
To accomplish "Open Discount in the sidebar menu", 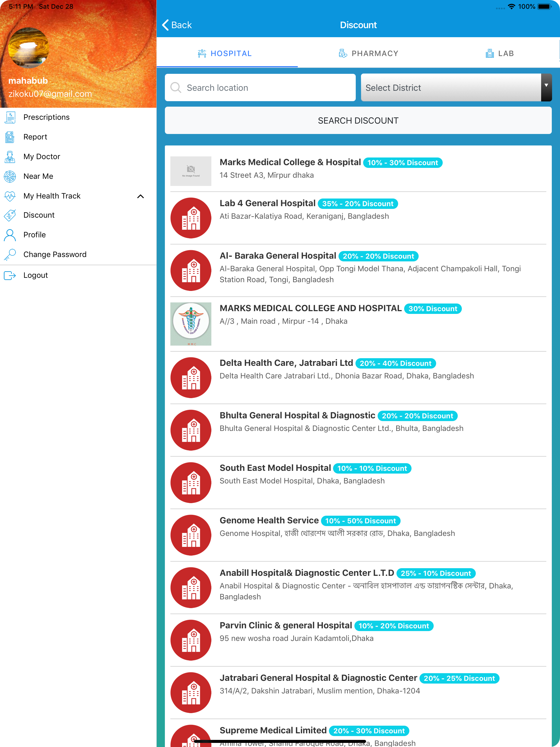I will point(78,215).
